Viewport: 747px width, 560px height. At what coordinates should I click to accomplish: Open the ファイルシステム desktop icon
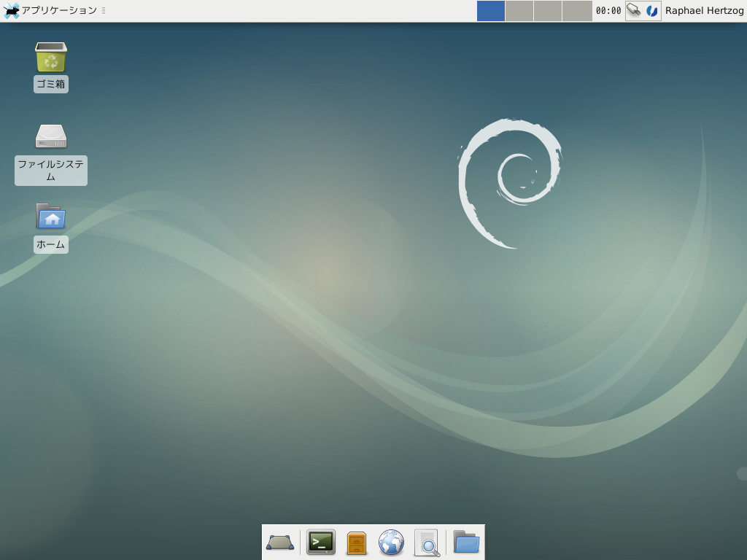(50, 136)
